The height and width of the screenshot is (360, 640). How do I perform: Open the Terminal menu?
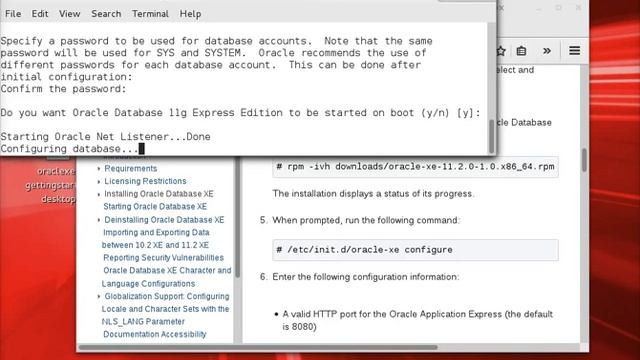pos(150,14)
